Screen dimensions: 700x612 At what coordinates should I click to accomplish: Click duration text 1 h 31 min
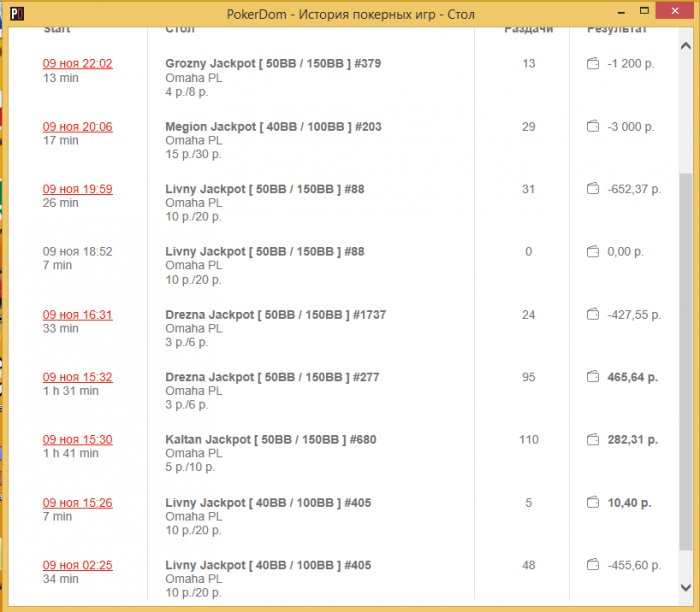click(71, 391)
